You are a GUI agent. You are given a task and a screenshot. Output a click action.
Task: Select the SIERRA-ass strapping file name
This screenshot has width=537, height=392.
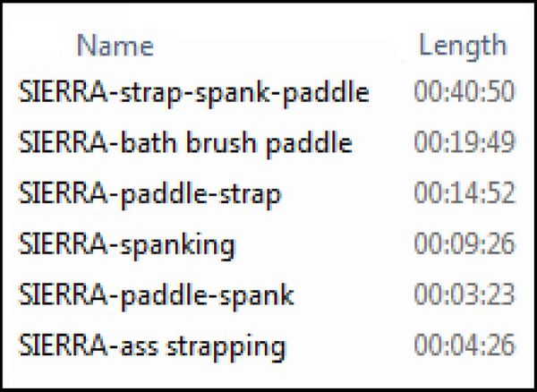point(152,346)
